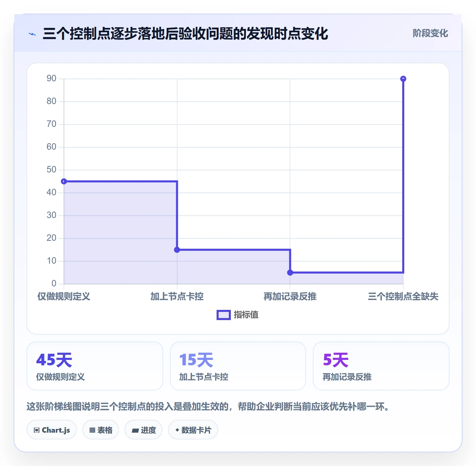Click the diamond icon in the 数据卡片 tag

177,430
